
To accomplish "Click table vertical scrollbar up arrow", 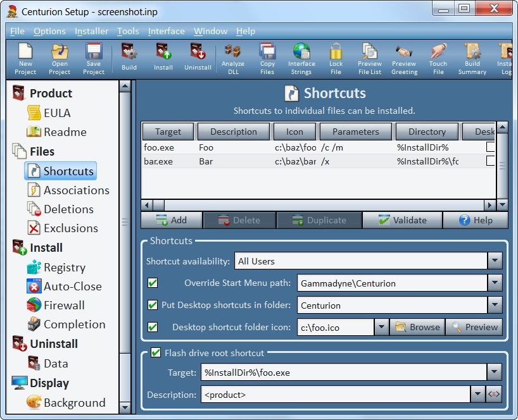I will (502, 127).
